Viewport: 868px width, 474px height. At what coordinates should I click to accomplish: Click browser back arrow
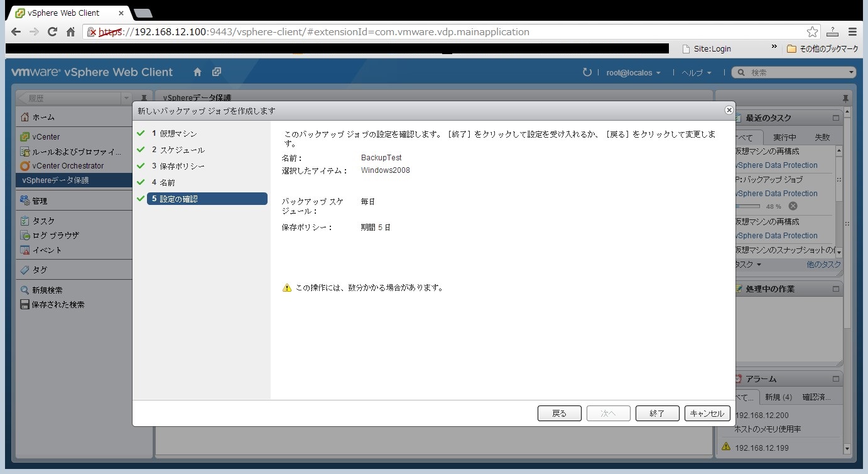(x=16, y=31)
